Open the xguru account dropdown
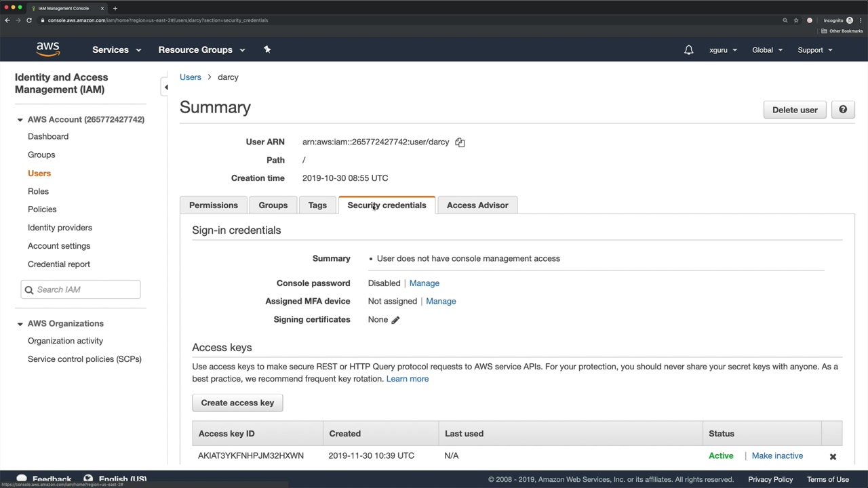 pyautogui.click(x=723, y=49)
